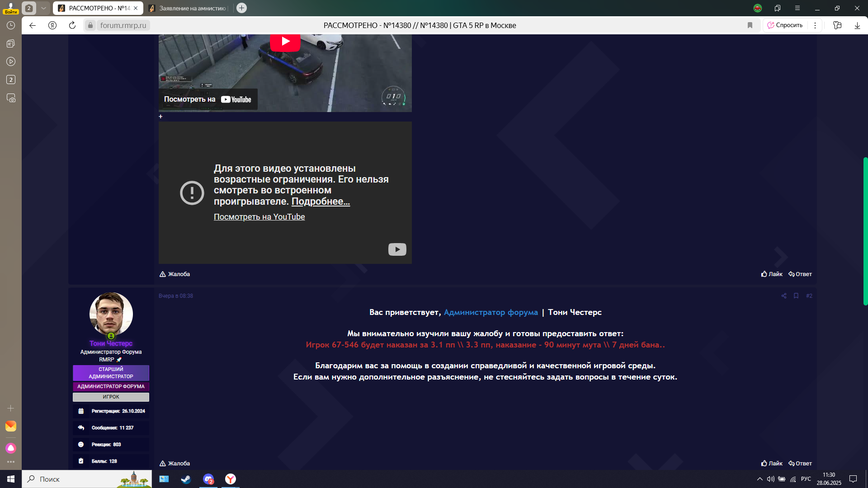The height and width of the screenshot is (488, 868).
Task: Click the YouTube logo on the restricted video
Action: pos(397,249)
